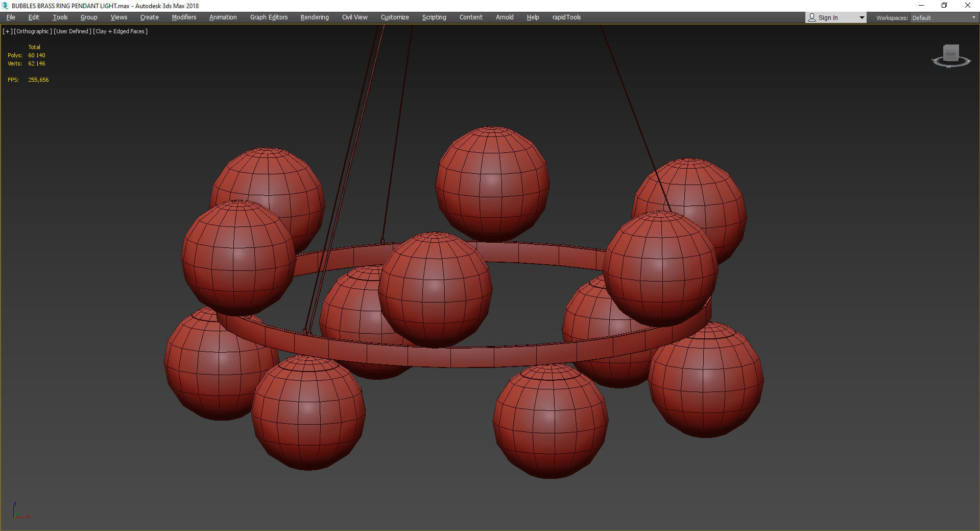Open the [User Defined] viewport settings menu
Screen dimensions: 980x531
pos(73,31)
